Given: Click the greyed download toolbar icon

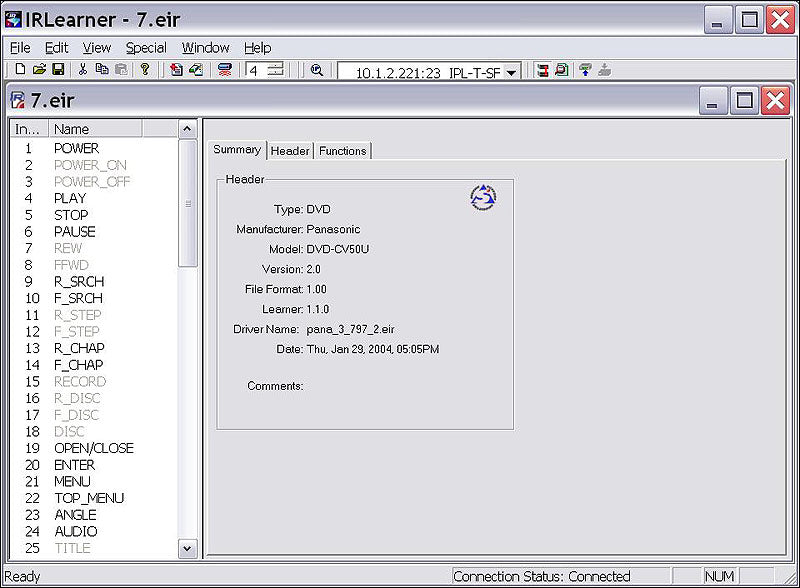Looking at the screenshot, I should coord(605,70).
